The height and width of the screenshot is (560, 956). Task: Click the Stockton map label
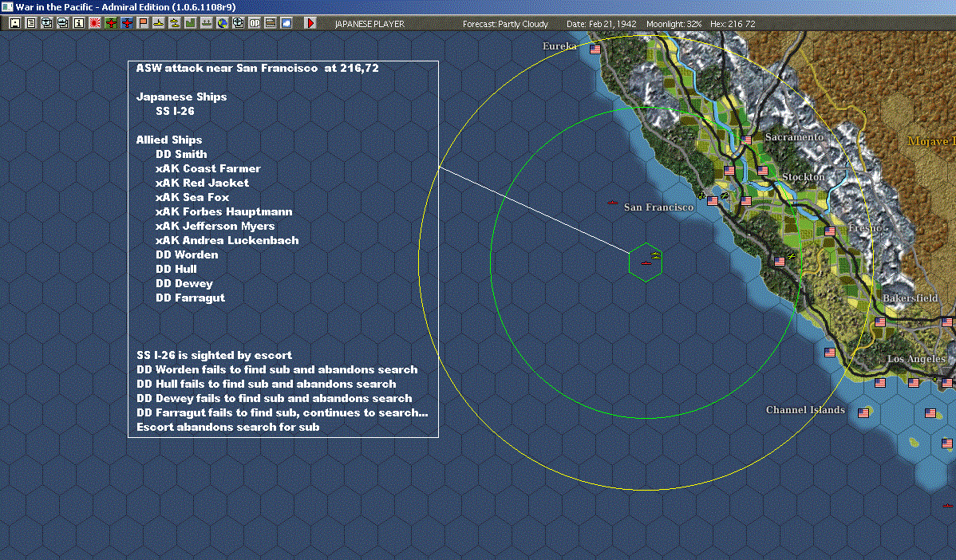(803, 177)
